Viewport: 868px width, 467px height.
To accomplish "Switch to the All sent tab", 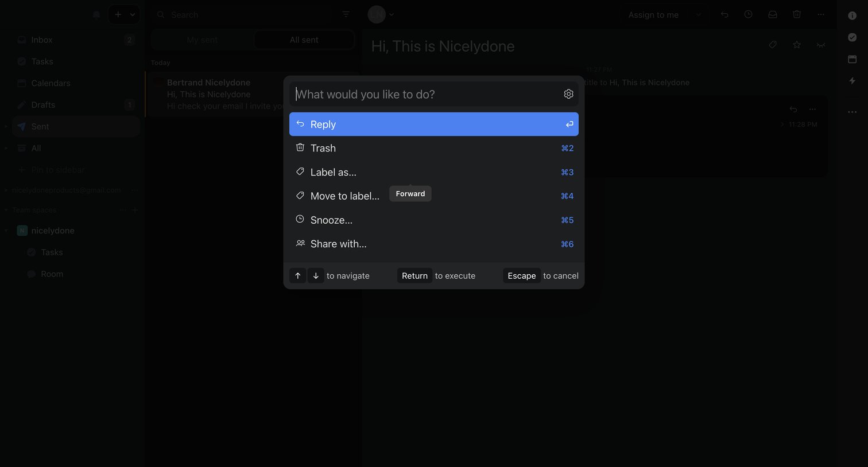I will pyautogui.click(x=304, y=40).
